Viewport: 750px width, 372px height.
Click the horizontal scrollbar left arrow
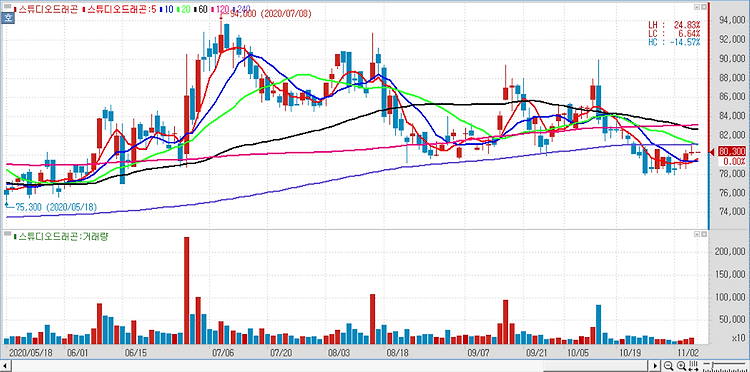(4, 366)
